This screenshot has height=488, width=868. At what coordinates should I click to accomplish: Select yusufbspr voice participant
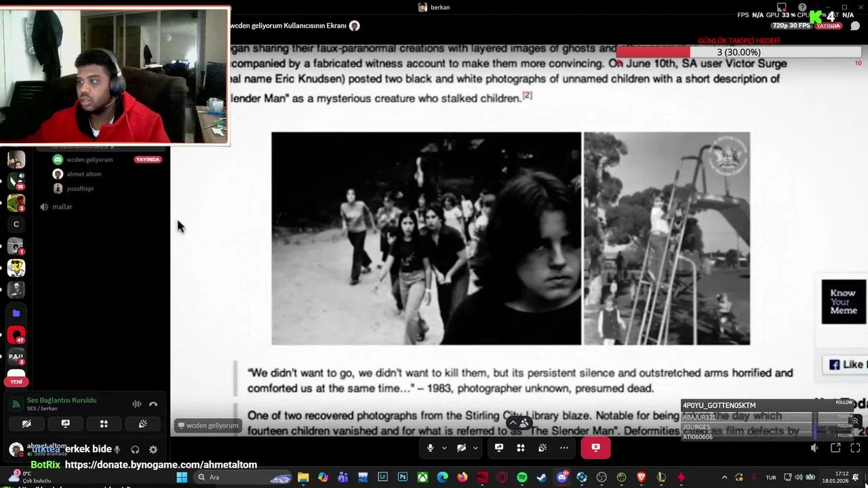(80, 188)
